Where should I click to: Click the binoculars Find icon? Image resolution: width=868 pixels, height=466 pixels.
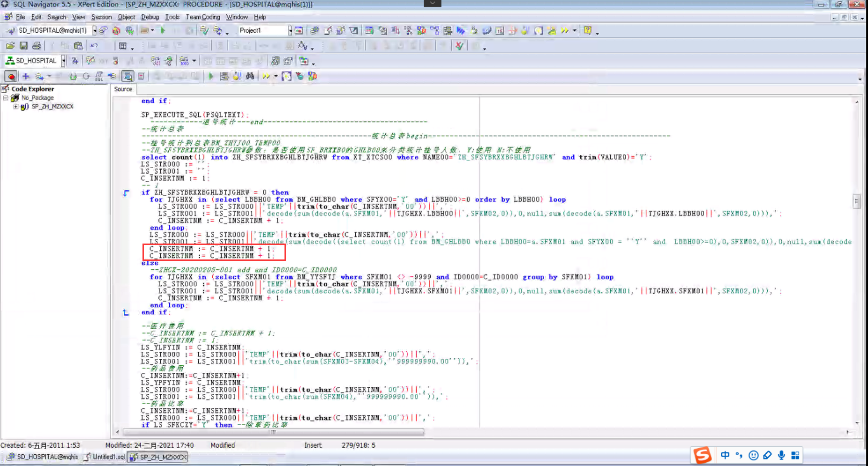pyautogui.click(x=250, y=76)
